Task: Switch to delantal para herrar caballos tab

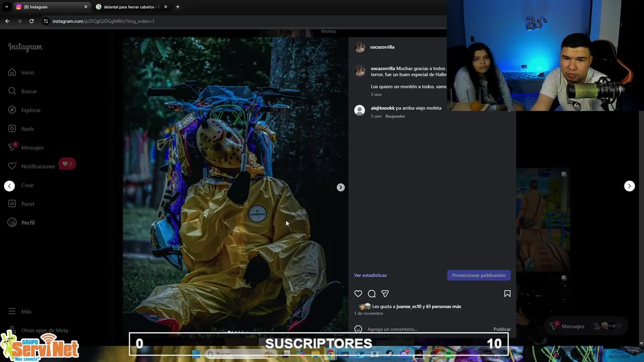Action: coord(131,7)
